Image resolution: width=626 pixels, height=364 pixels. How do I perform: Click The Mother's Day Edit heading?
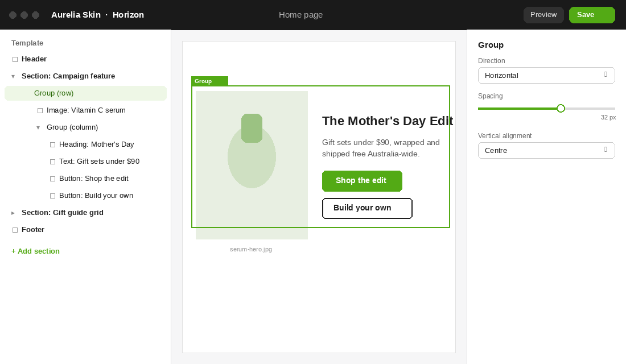tap(388, 121)
